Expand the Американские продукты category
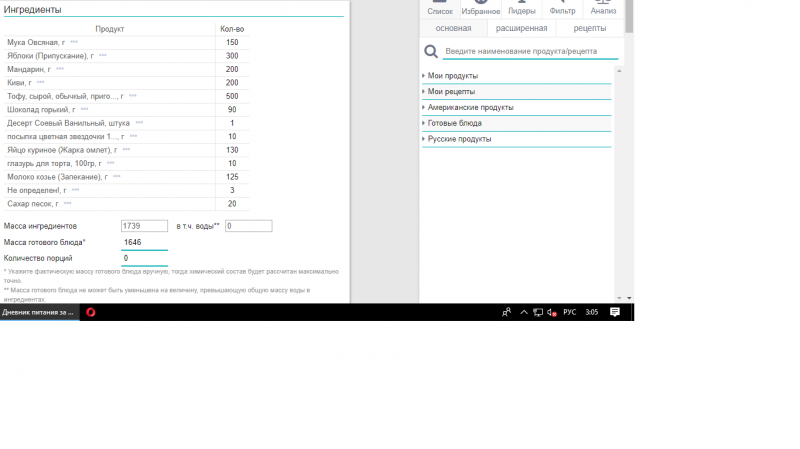This screenshot has width=800, height=449. [470, 107]
